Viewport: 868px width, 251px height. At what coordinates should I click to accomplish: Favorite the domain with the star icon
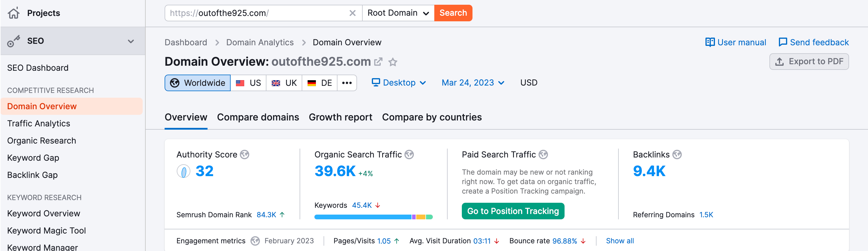coord(393,62)
